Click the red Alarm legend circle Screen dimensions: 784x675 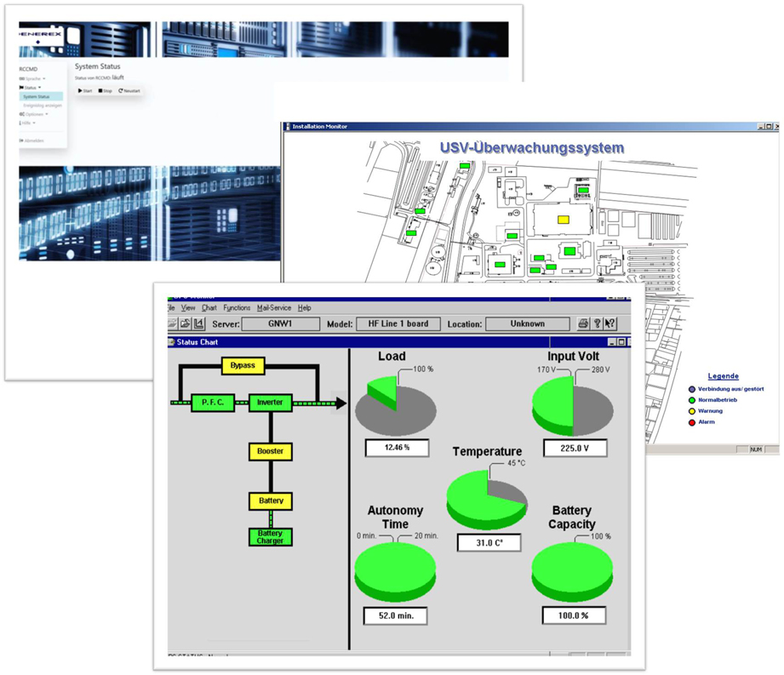(x=691, y=422)
